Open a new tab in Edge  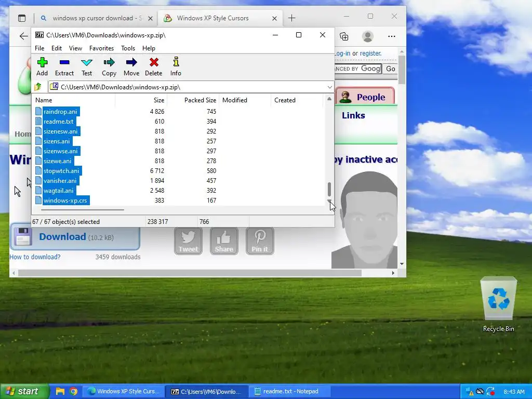tap(292, 18)
